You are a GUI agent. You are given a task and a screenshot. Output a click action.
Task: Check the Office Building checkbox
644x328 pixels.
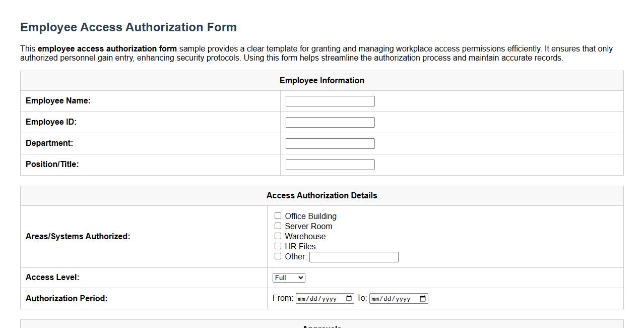(278, 215)
